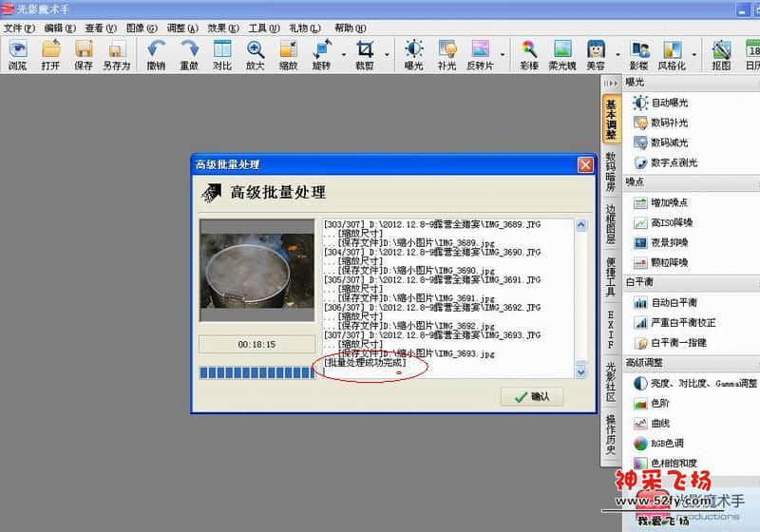Open the 工具(U) menu
Screen dimensions: 760x532
tap(264, 28)
